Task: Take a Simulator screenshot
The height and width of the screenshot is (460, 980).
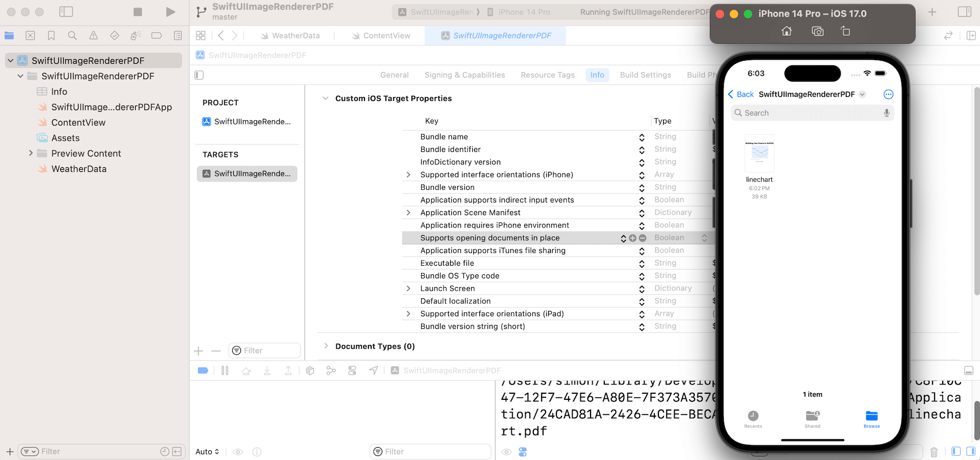Action: click(x=818, y=31)
